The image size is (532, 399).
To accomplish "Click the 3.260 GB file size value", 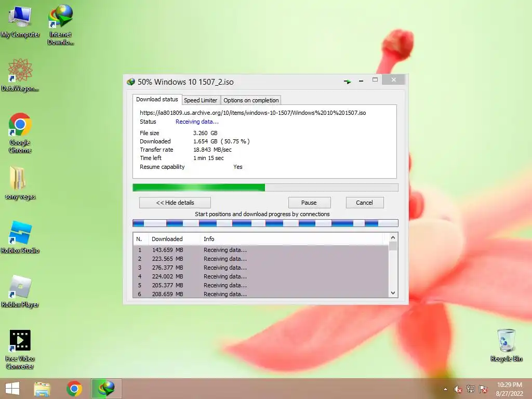I will click(x=205, y=133).
